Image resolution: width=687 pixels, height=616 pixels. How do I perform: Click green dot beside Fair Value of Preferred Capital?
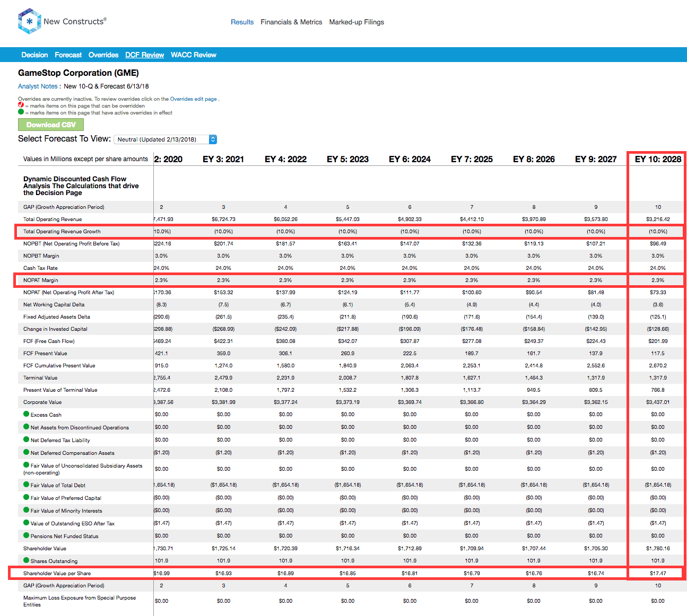(27, 497)
